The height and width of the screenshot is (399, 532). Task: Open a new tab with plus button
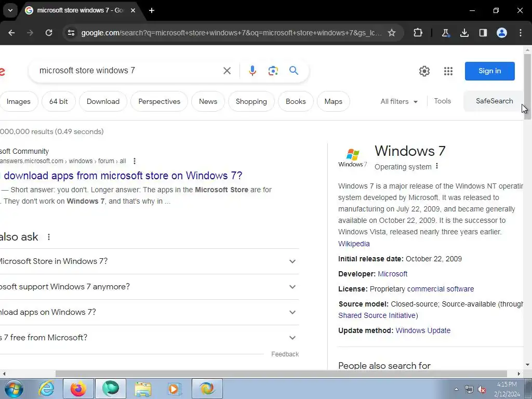pos(152,10)
